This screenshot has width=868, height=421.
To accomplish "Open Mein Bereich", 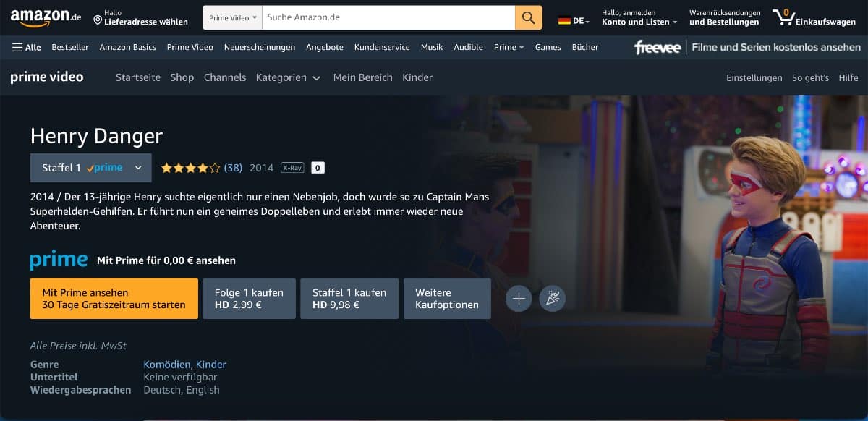I will pos(362,77).
